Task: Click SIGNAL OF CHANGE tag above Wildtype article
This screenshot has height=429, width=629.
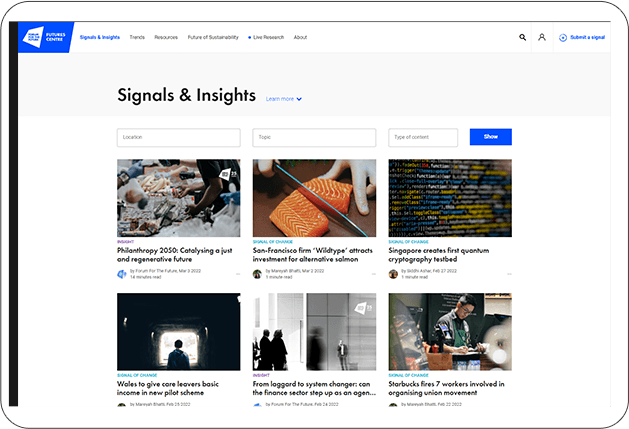Action: click(x=273, y=242)
